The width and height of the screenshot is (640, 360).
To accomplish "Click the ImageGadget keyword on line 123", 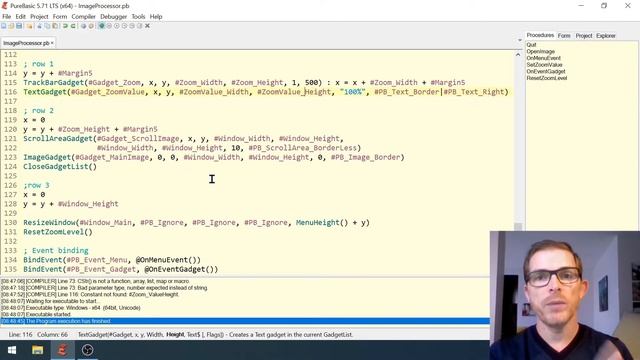I will [x=47, y=157].
